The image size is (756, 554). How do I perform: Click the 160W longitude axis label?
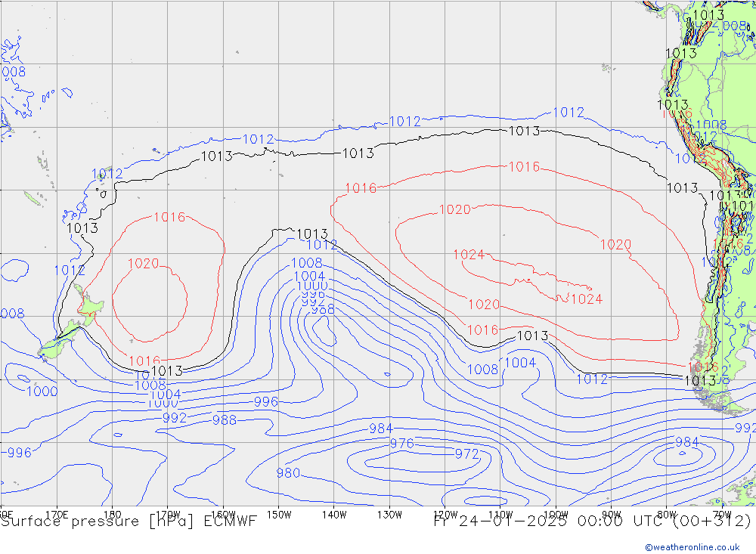click(x=224, y=515)
